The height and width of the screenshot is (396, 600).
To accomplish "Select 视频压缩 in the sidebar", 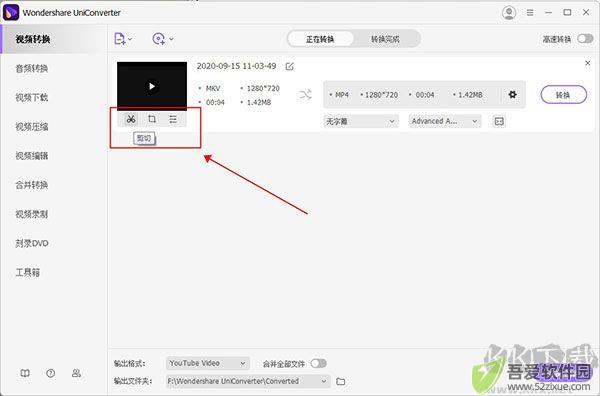I will pyautogui.click(x=32, y=127).
